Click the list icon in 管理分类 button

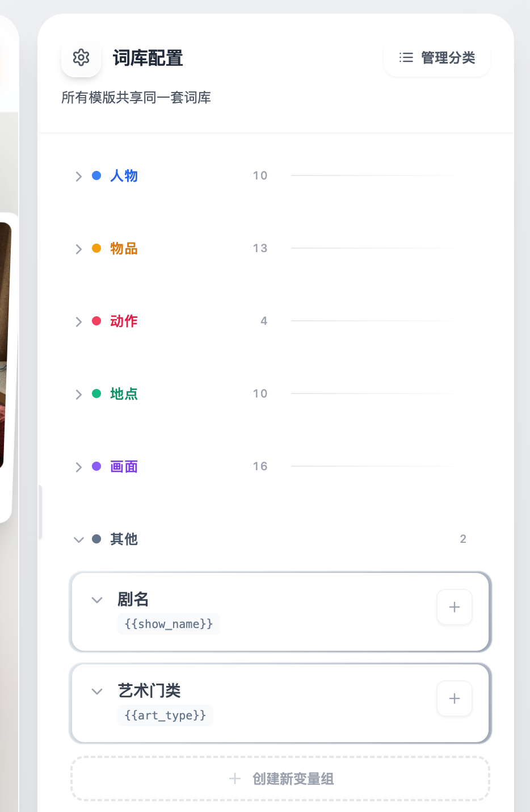[406, 57]
